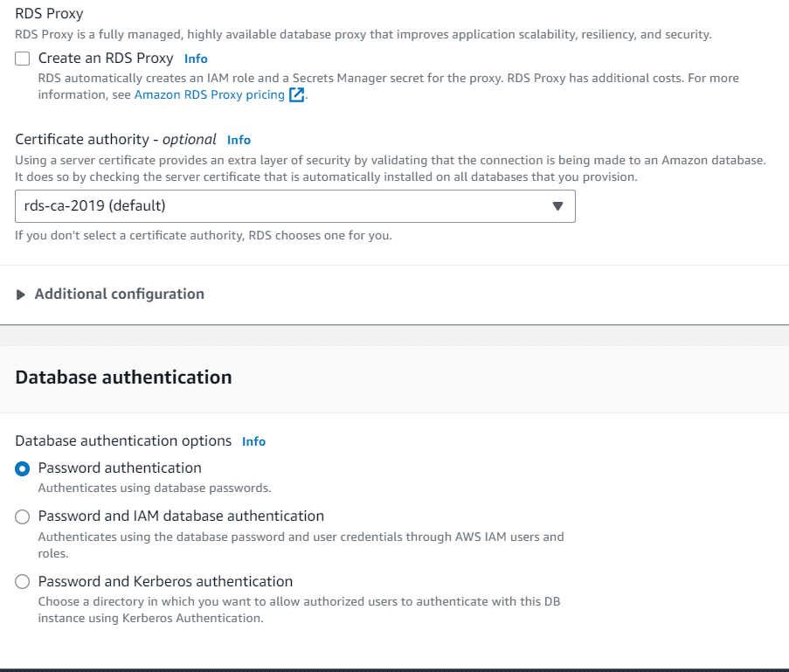Enable the Create an RDS Proxy checkbox
Screen dimensions: 789x672
pyautogui.click(x=22, y=59)
